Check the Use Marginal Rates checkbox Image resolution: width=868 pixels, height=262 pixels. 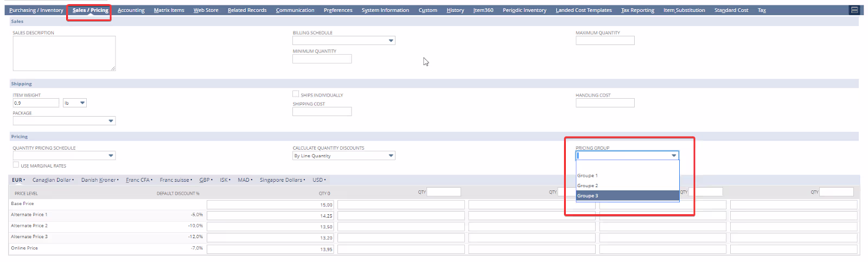coord(16,165)
